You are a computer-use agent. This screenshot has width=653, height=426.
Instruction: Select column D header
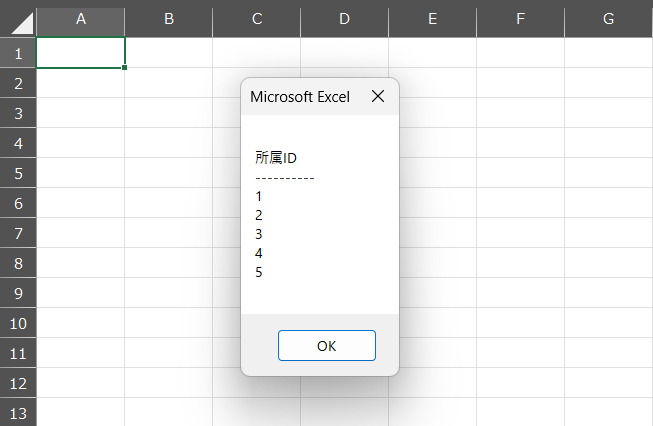344,19
